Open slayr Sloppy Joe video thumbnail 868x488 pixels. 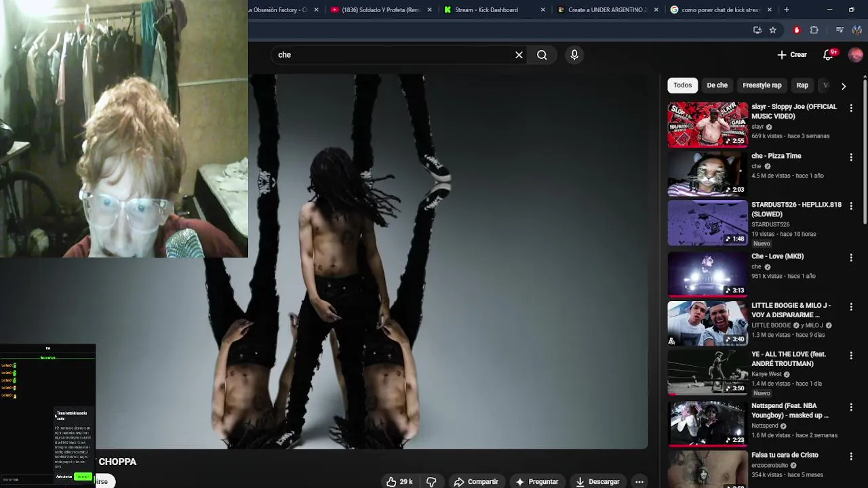[707, 125]
